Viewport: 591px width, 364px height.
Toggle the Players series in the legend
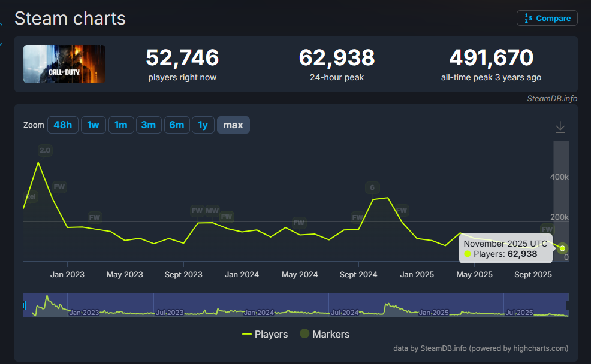[x=264, y=334]
